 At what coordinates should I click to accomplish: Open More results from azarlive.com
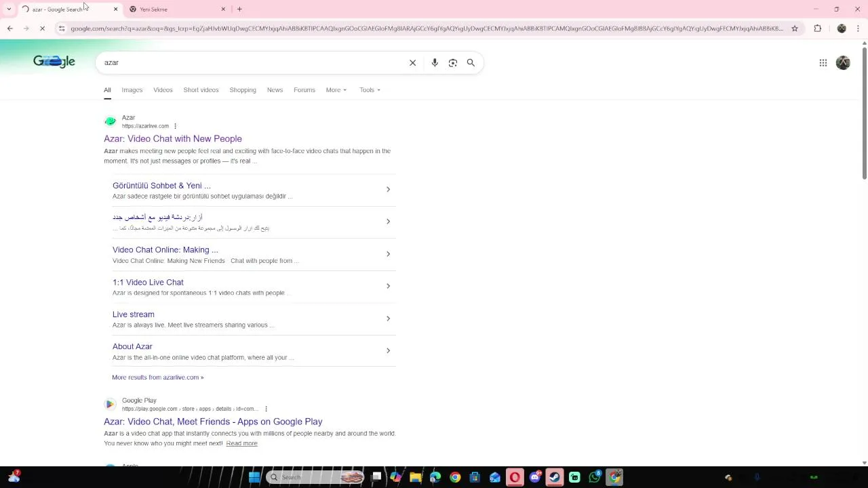click(x=158, y=377)
